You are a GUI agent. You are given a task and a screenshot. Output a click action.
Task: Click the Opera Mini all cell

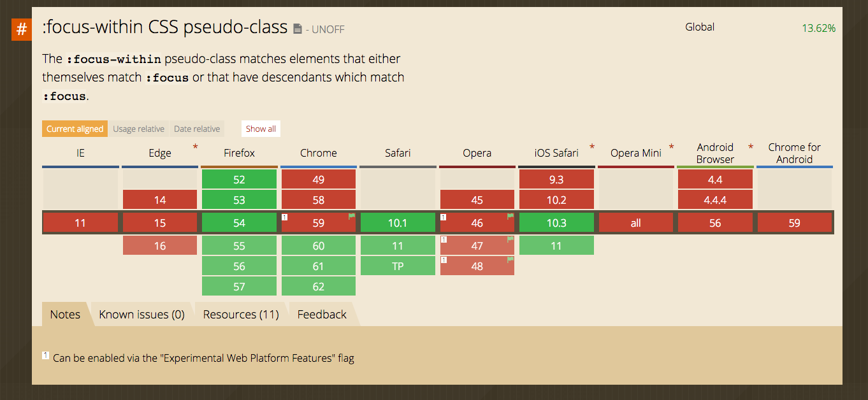(x=635, y=223)
